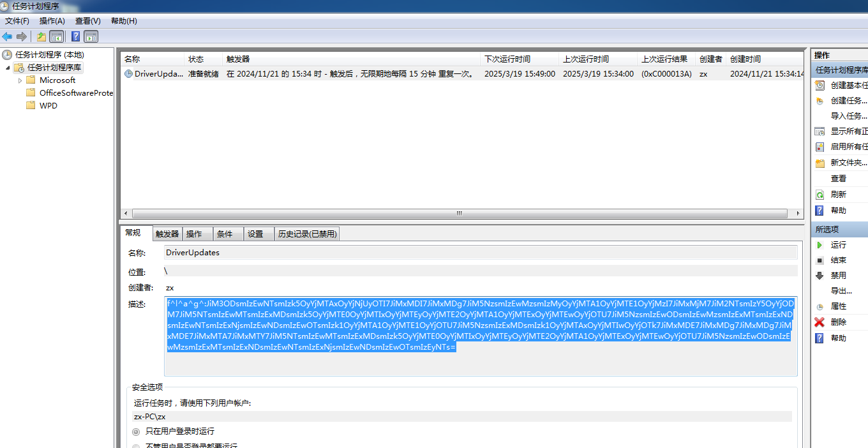Click the 名称 task name input field

[480, 253]
